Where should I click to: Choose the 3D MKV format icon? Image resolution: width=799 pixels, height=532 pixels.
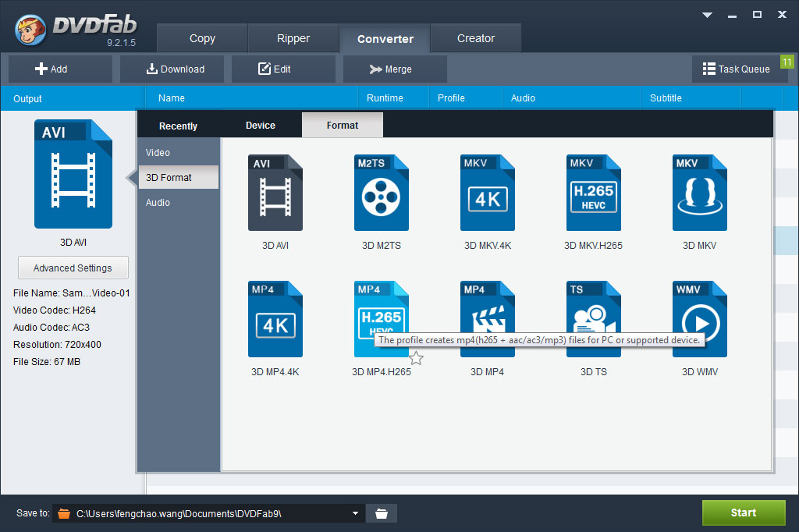click(700, 193)
